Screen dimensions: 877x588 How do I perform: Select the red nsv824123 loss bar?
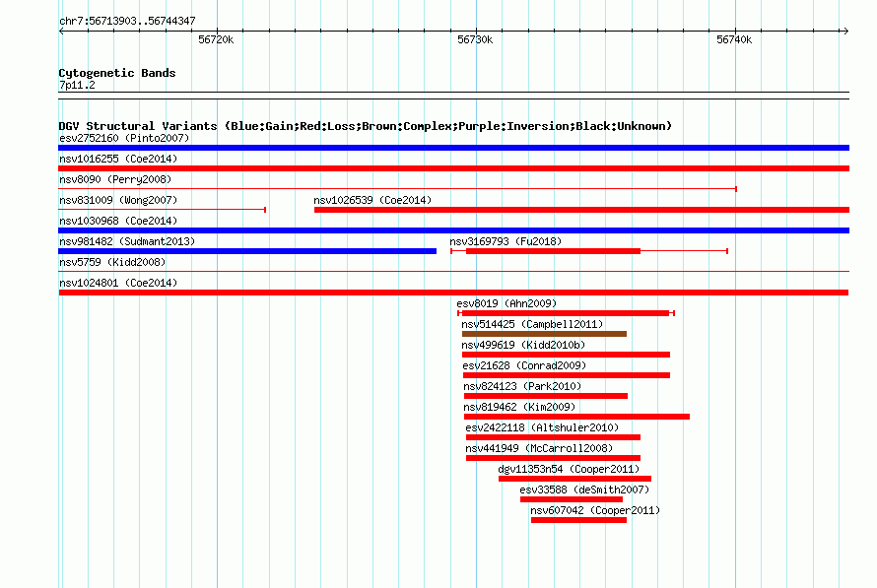(546, 396)
